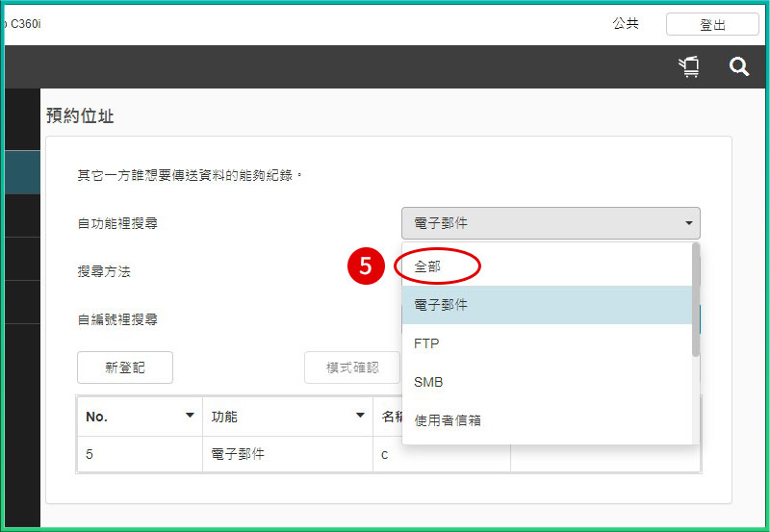Open the job list printer icon

689,66
